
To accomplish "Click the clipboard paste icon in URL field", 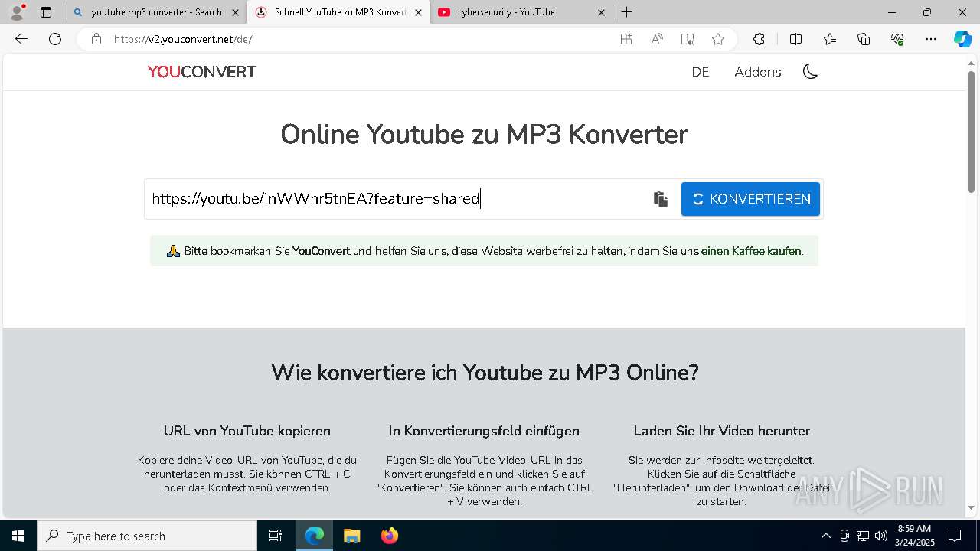I will [661, 199].
